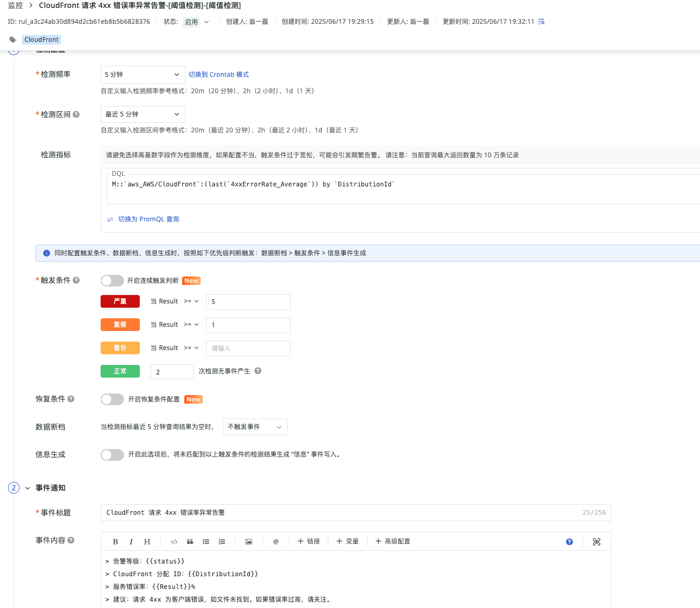700x608 pixels.
Task: Apply bold formatting in event content editor
Action: tap(115, 541)
